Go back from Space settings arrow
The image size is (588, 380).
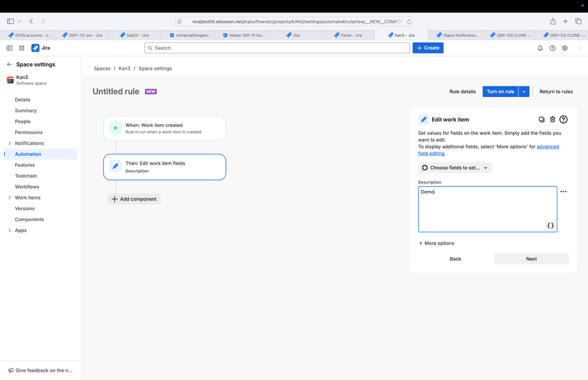9,65
